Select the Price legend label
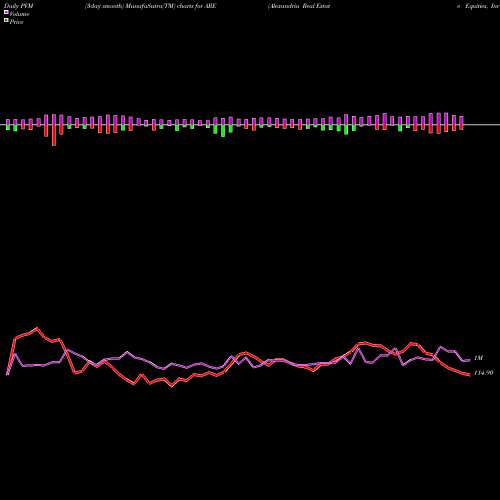The height and width of the screenshot is (500, 500). pos(17,22)
